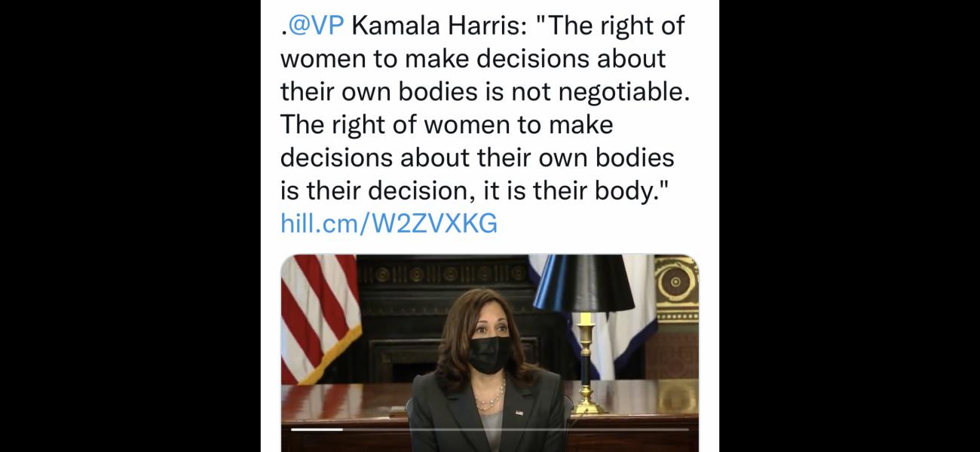The image size is (980, 452).
Task: Click the black letterbox area right of the tweet
Action: (x=850, y=226)
